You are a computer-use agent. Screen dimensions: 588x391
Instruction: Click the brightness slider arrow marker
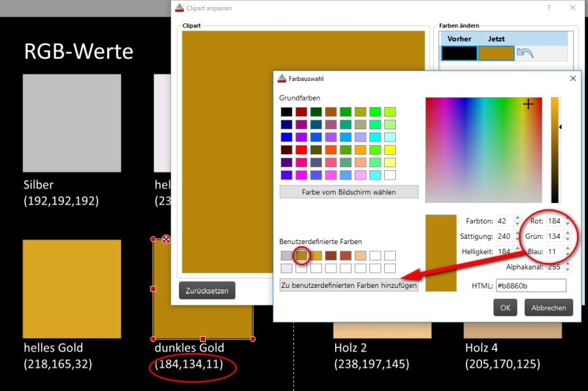[560, 127]
